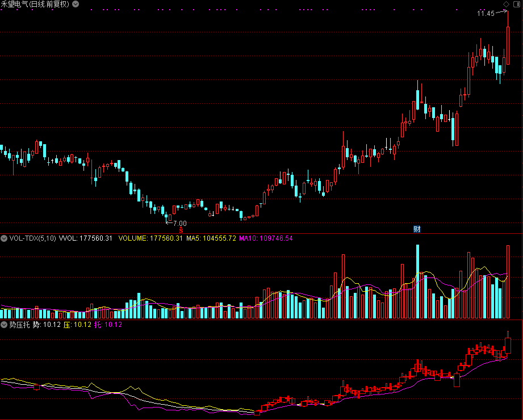
Task: Click the red S signal marker
Action: click(181, 230)
